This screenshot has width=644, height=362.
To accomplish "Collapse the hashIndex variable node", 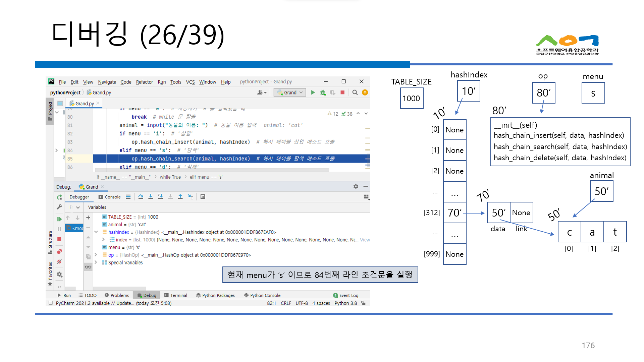I will coord(96,232).
